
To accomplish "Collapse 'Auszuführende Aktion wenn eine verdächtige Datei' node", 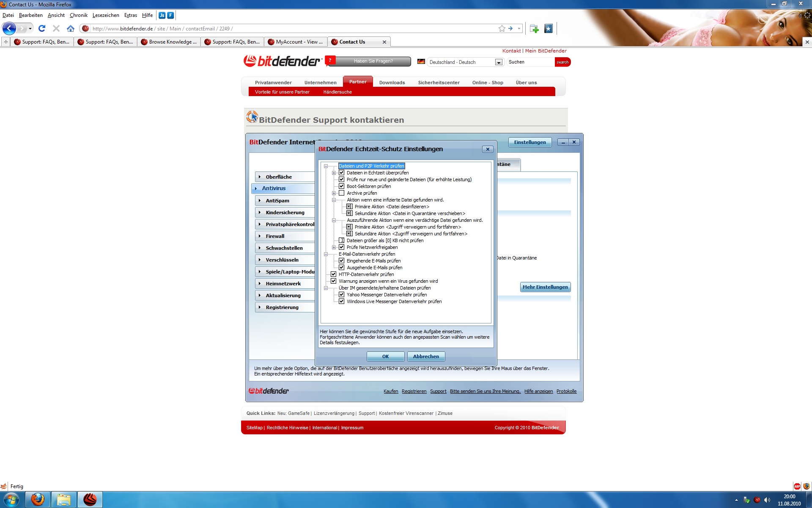I will click(334, 220).
